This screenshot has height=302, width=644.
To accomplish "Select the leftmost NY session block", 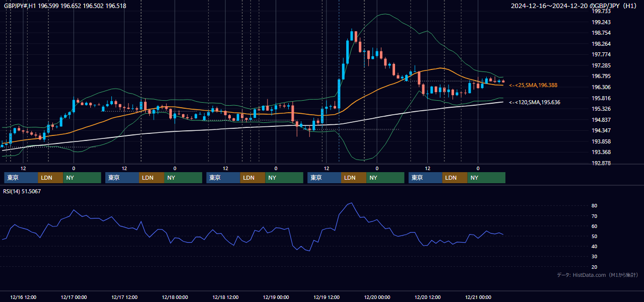I will tap(82, 178).
